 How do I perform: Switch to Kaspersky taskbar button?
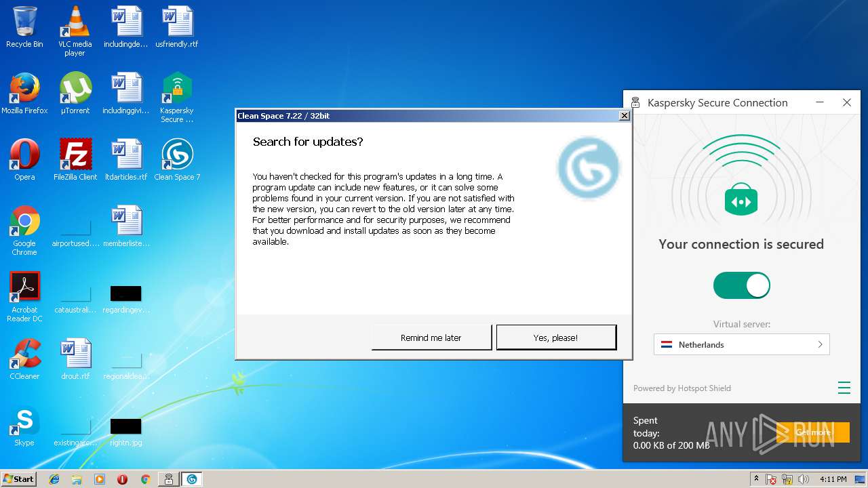point(169,479)
